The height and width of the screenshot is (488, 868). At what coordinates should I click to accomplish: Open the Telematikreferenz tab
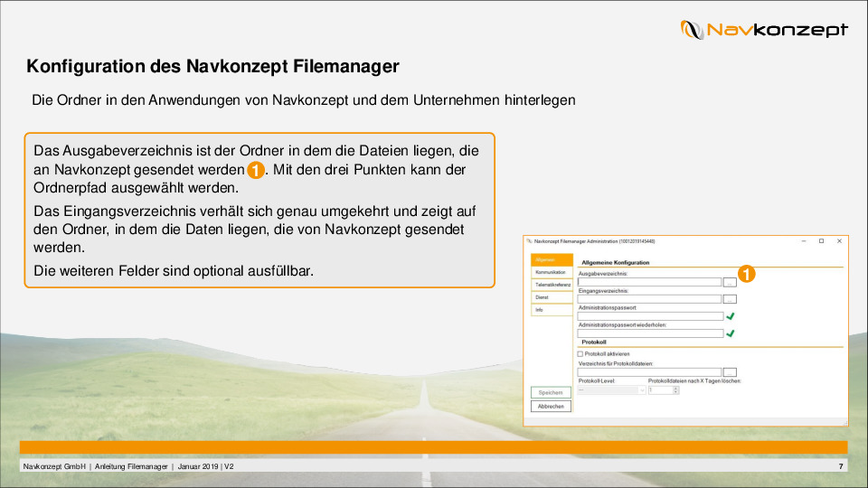click(x=552, y=285)
